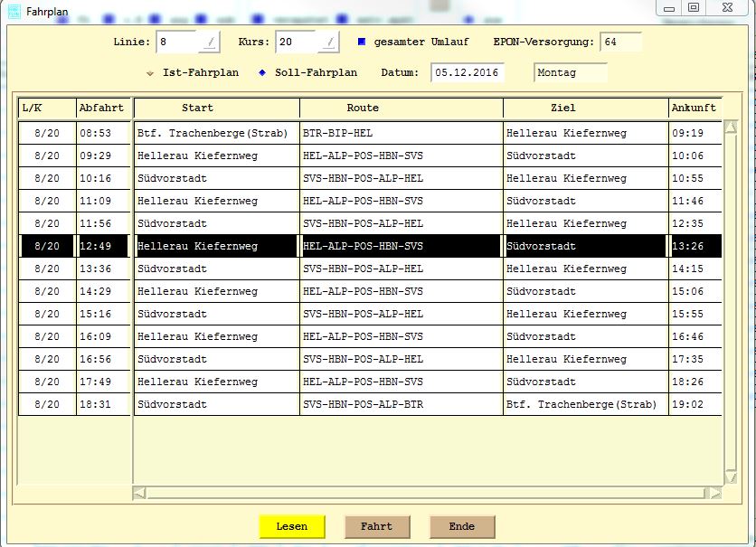Click the vertical scrollbar down arrow
The width and height of the screenshot is (756, 547).
[731, 476]
